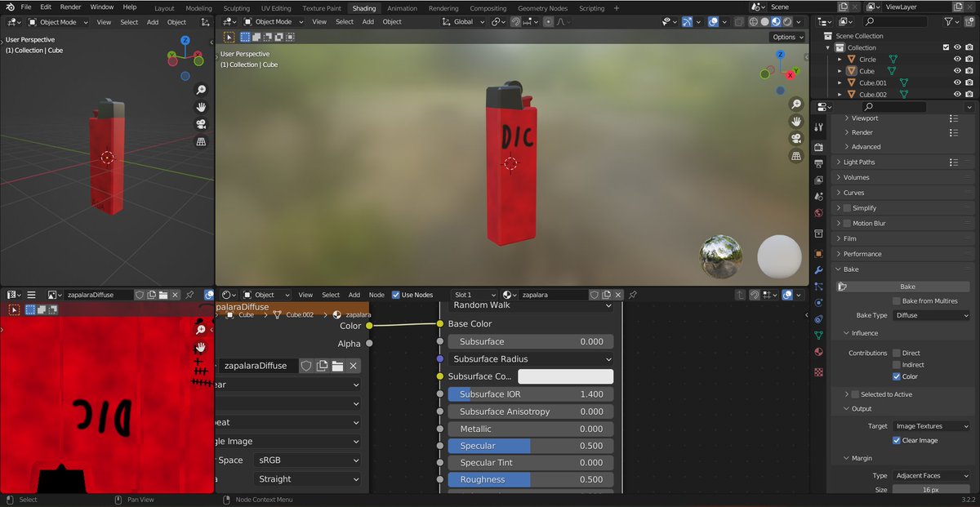Click new collection icon in outliner header
The image size is (980, 507).
(x=969, y=21)
